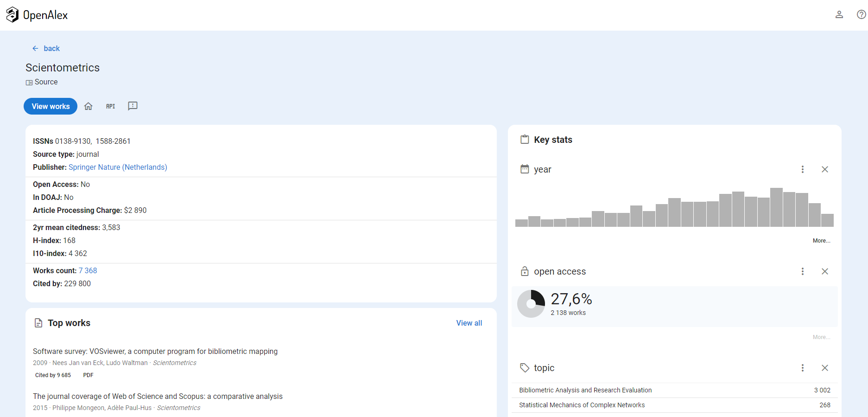Click the tag icon next to topic

point(525,368)
